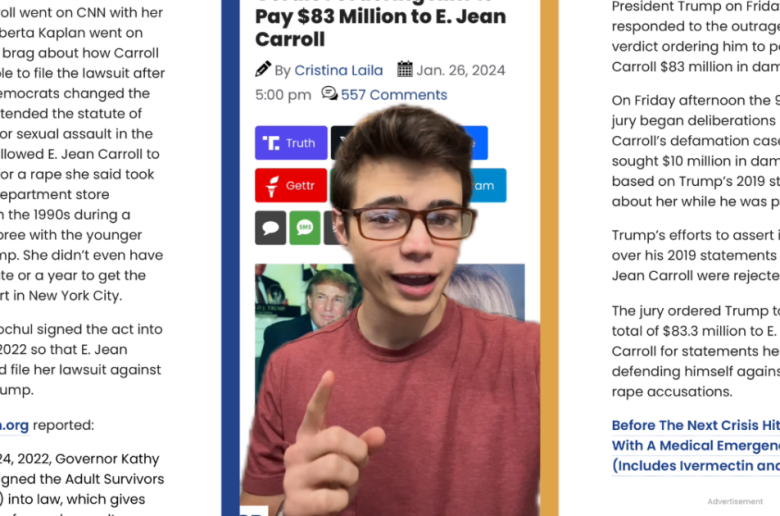Click the Jan. 26, 2024 date text
The height and width of the screenshot is (516, 780).
pos(461,70)
